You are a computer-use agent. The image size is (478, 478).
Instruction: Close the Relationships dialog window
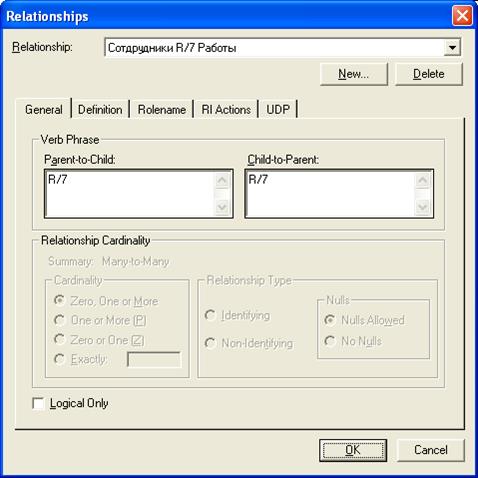point(462,16)
